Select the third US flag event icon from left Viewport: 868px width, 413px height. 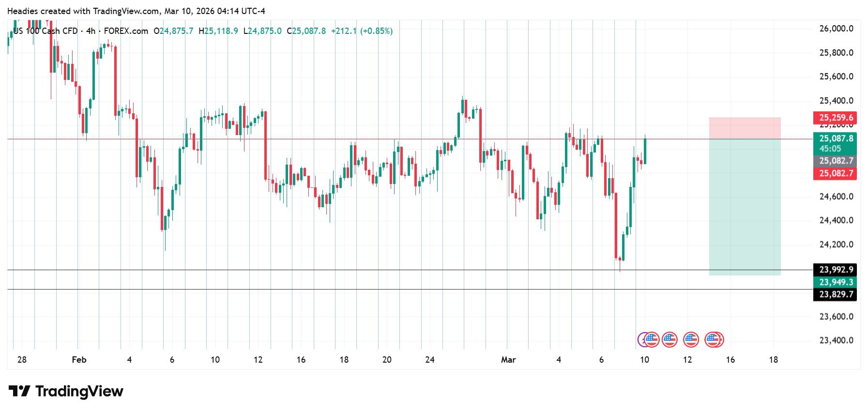pyautogui.click(x=691, y=340)
